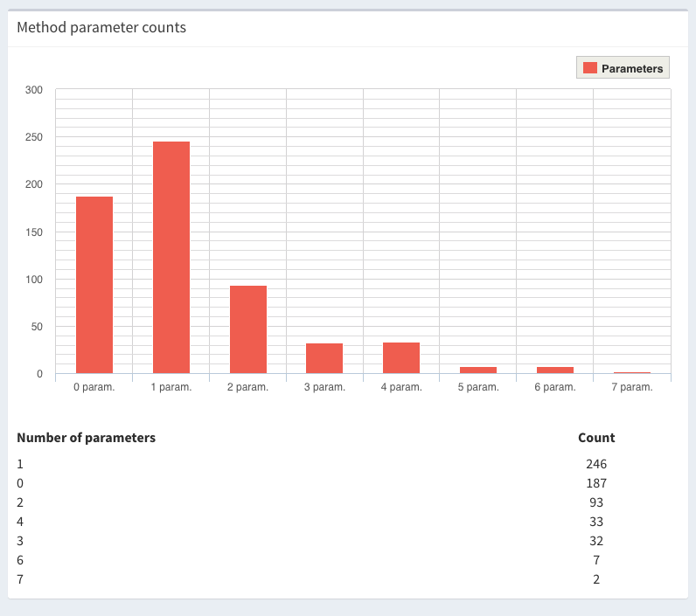Click the 6 param. bar
Screen dimensions: 696x616
click(555, 370)
